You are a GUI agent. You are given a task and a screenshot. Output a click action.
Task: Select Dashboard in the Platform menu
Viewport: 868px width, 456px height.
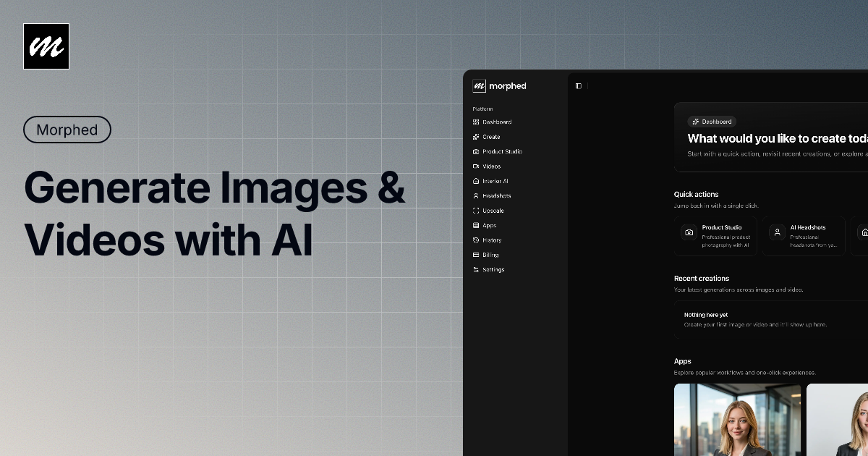tap(494, 122)
